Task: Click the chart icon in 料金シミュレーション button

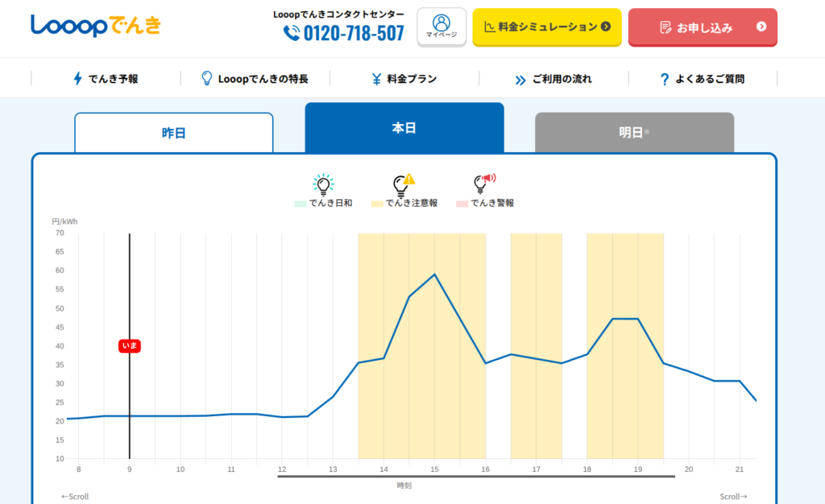Action: click(x=489, y=27)
